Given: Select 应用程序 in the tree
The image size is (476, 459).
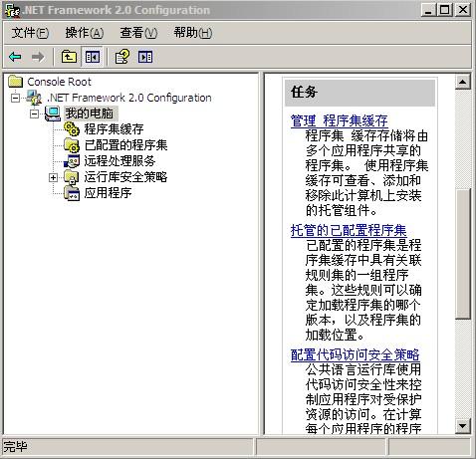Looking at the screenshot, I should pos(108,193).
